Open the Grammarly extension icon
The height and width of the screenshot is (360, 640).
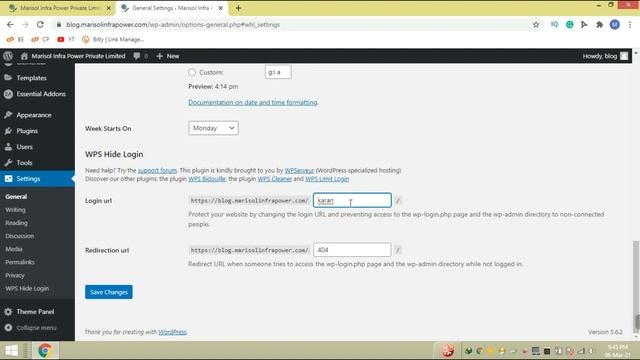point(569,24)
